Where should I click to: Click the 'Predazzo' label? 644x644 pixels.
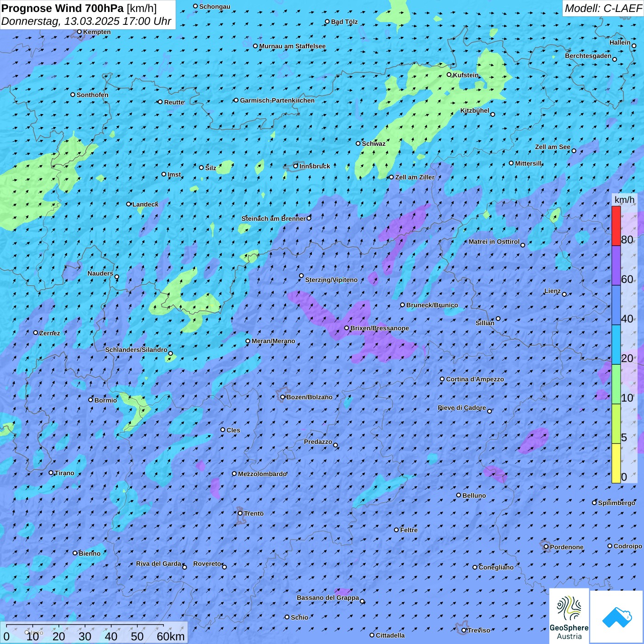pos(318,442)
